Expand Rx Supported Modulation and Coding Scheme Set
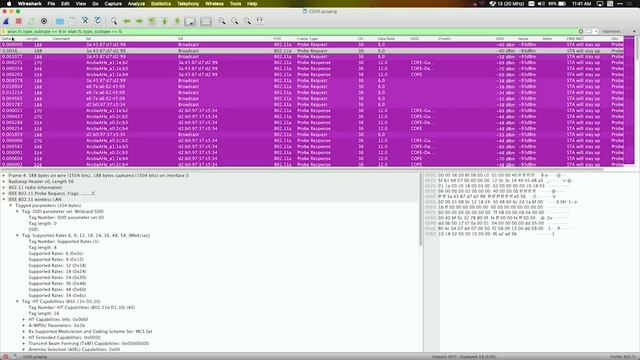This screenshot has height=360, width=640. tap(24, 331)
